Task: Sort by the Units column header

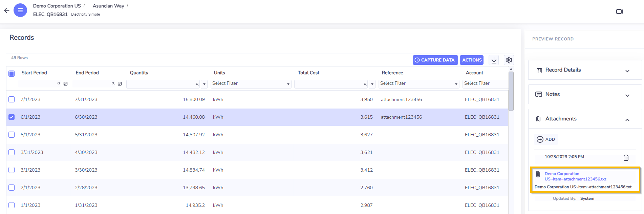Action: (x=219, y=73)
